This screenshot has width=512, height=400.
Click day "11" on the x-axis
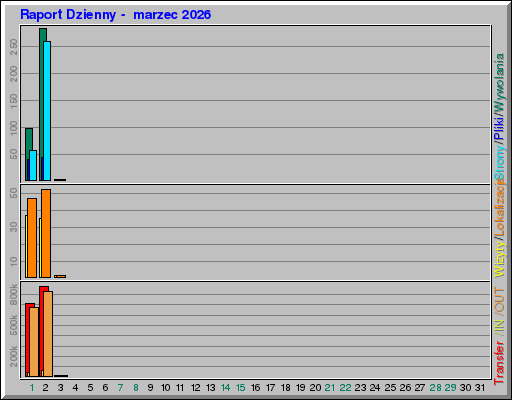(x=180, y=388)
